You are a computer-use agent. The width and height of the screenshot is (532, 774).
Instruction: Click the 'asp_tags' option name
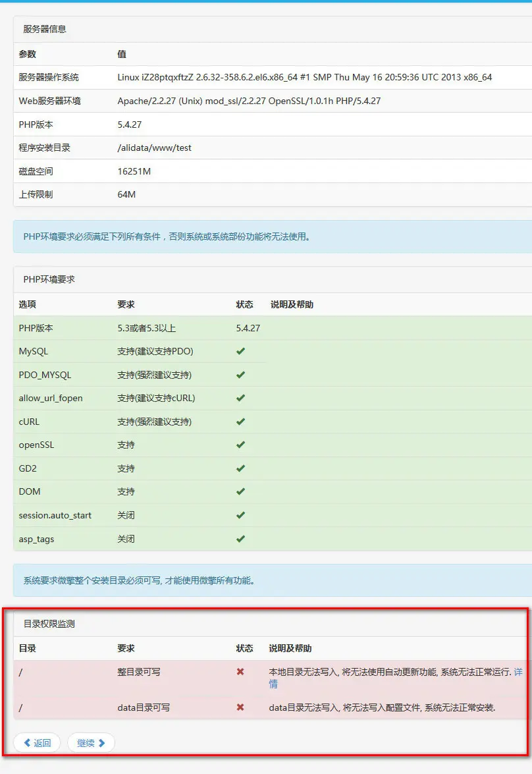tap(36, 539)
